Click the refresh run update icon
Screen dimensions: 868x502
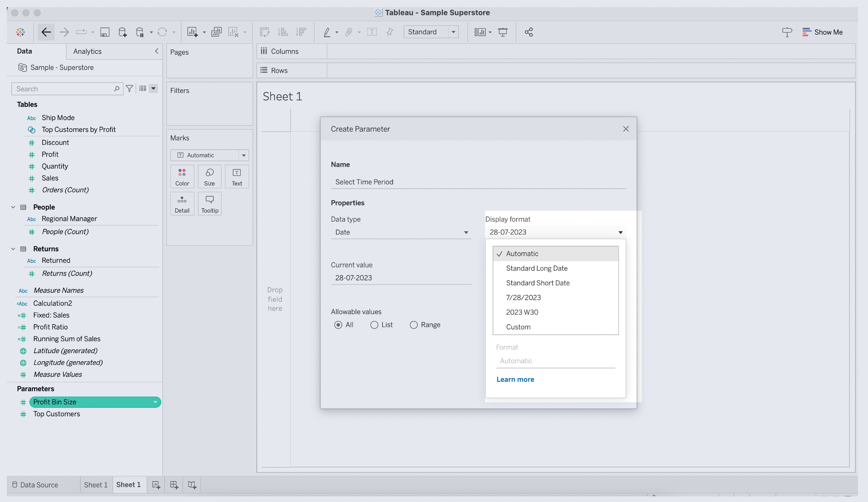(x=162, y=32)
